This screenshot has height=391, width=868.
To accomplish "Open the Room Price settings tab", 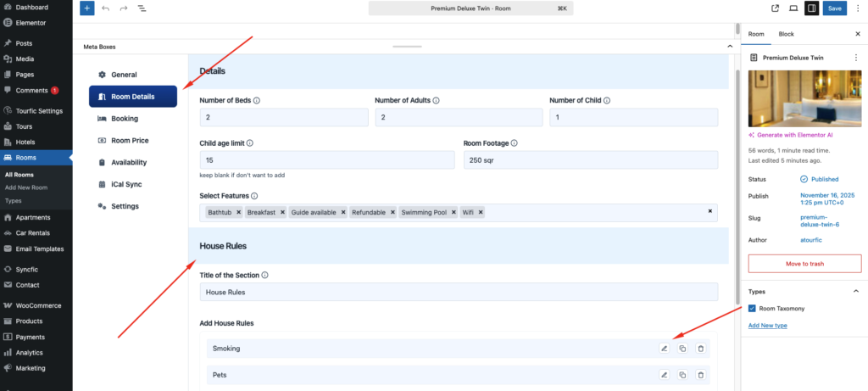I will click(130, 141).
